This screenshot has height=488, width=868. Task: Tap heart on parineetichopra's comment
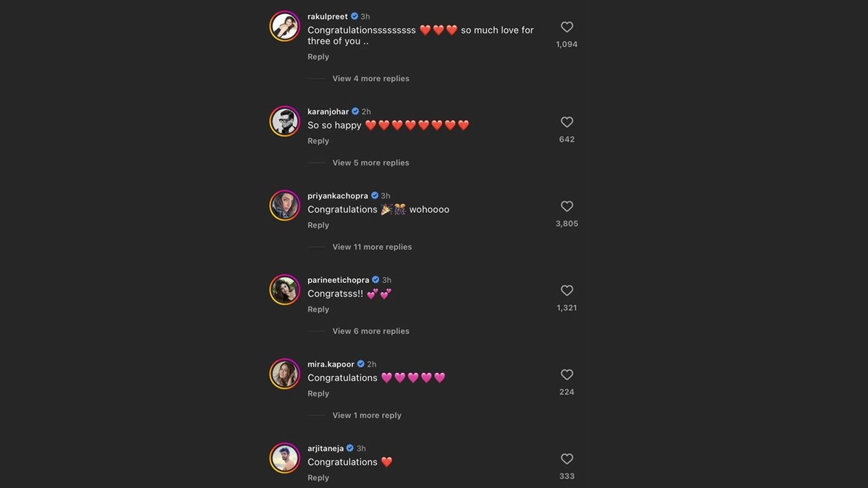pyautogui.click(x=567, y=291)
